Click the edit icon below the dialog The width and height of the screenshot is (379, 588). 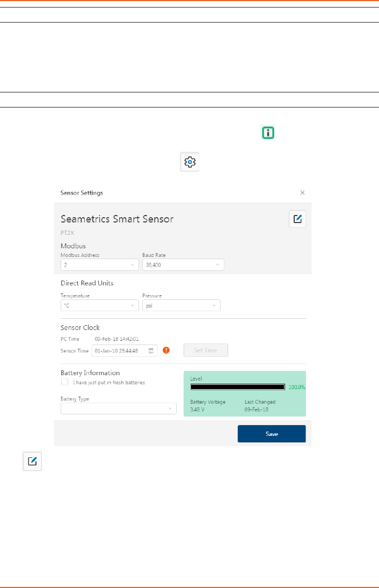coord(32,461)
